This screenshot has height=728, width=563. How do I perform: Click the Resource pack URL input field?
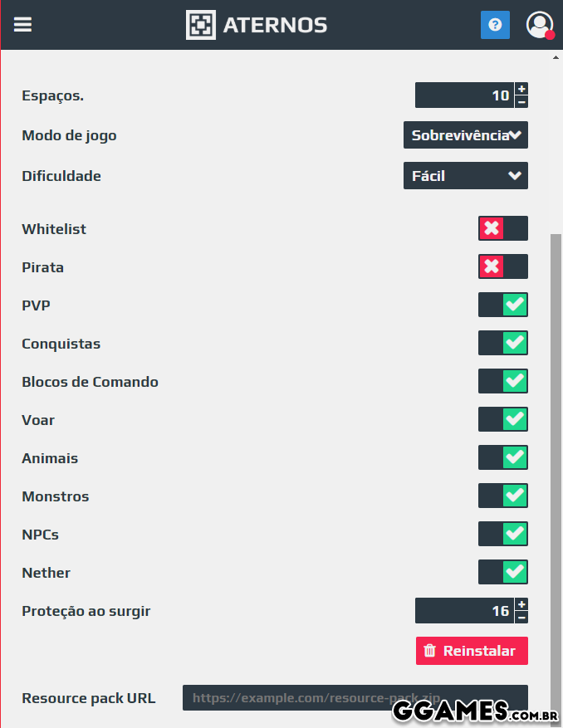[x=355, y=697]
